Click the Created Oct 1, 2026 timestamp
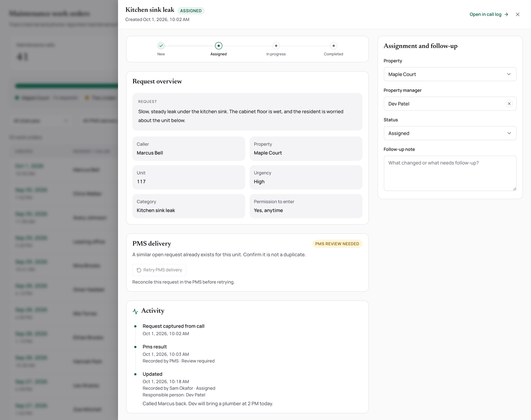Screen dimensions: 531x420 coord(157,20)
